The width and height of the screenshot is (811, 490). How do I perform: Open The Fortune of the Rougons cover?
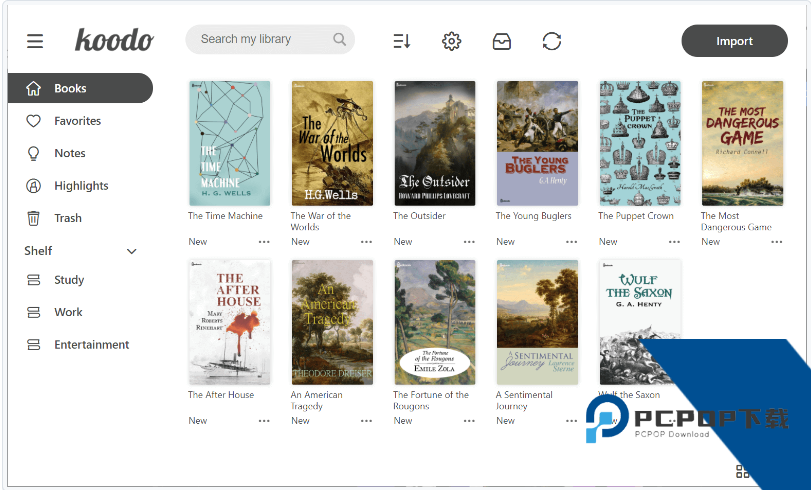(434, 322)
